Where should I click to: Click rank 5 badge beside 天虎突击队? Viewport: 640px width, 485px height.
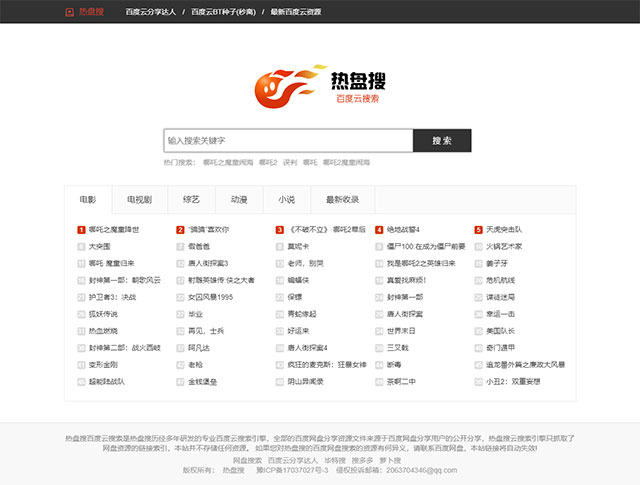tap(478, 229)
